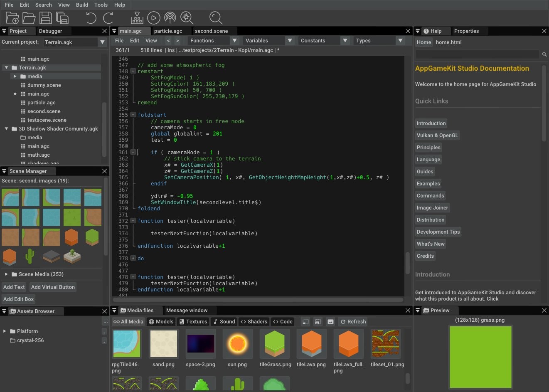Click the save all files icon
549x392 pixels.
point(62,18)
